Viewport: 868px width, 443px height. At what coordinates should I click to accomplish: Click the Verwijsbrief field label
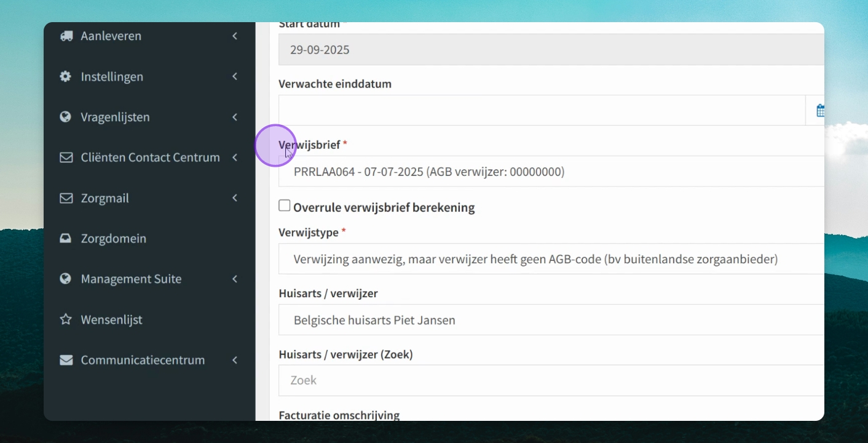[309, 145]
